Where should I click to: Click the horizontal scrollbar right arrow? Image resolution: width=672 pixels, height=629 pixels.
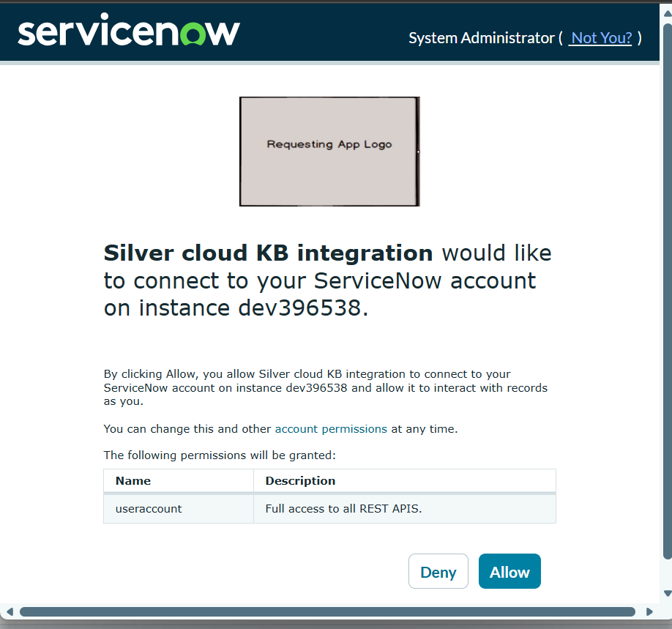coord(649,611)
